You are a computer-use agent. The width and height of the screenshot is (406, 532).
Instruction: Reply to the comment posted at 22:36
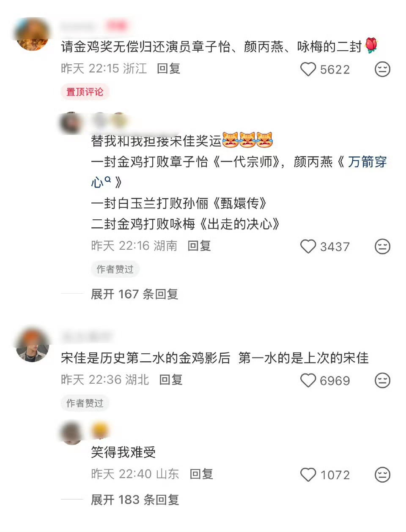171,380
